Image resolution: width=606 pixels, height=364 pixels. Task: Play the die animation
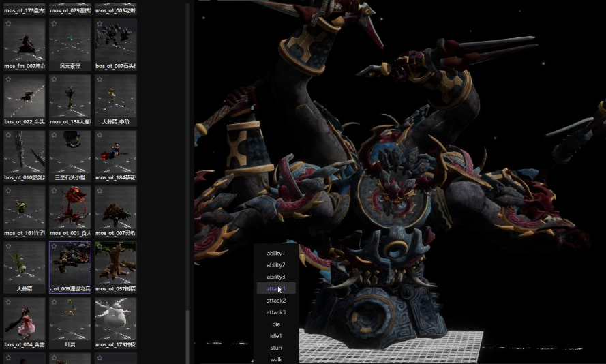pyautogui.click(x=276, y=324)
